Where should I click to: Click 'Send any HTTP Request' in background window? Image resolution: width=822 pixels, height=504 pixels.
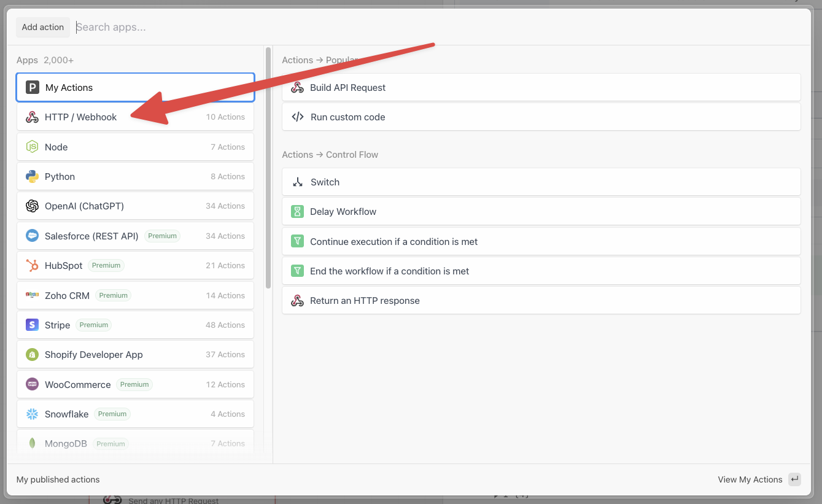(173, 500)
